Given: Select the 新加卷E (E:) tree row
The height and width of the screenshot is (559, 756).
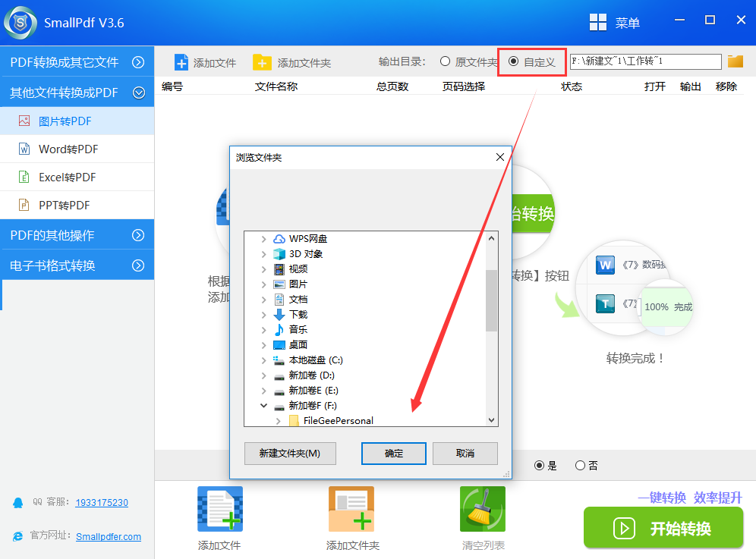Looking at the screenshot, I should click(313, 391).
